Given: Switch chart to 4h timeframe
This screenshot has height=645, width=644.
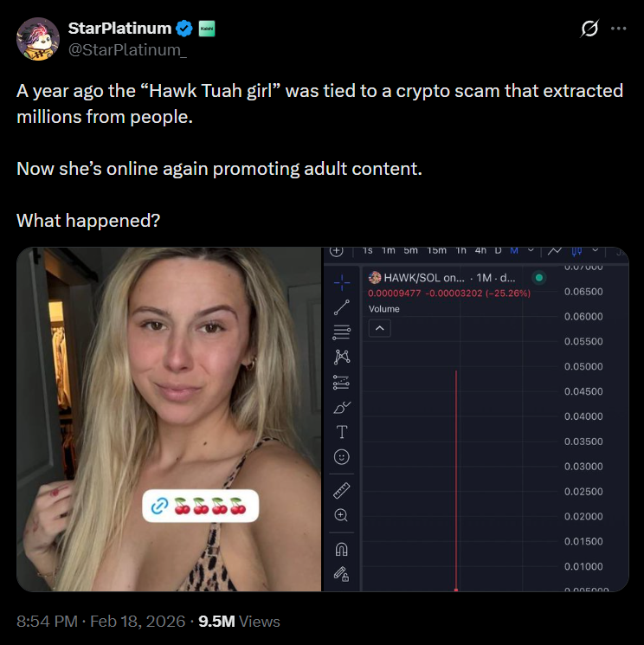Looking at the screenshot, I should (x=480, y=251).
